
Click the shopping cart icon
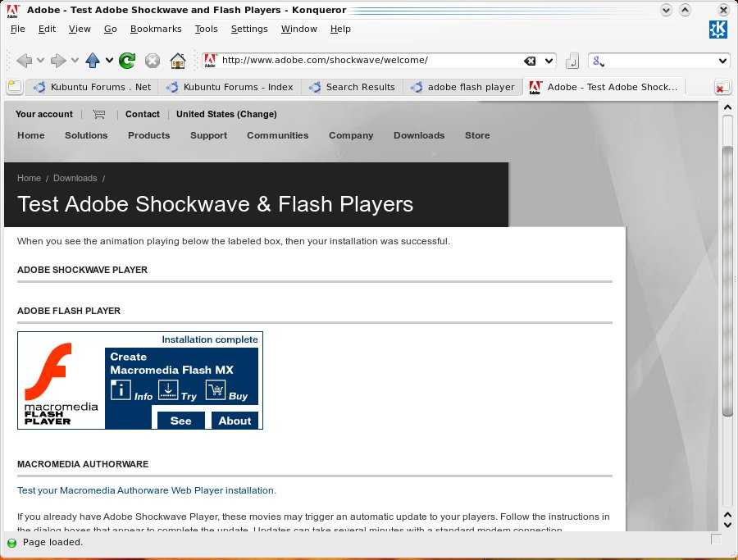click(99, 114)
